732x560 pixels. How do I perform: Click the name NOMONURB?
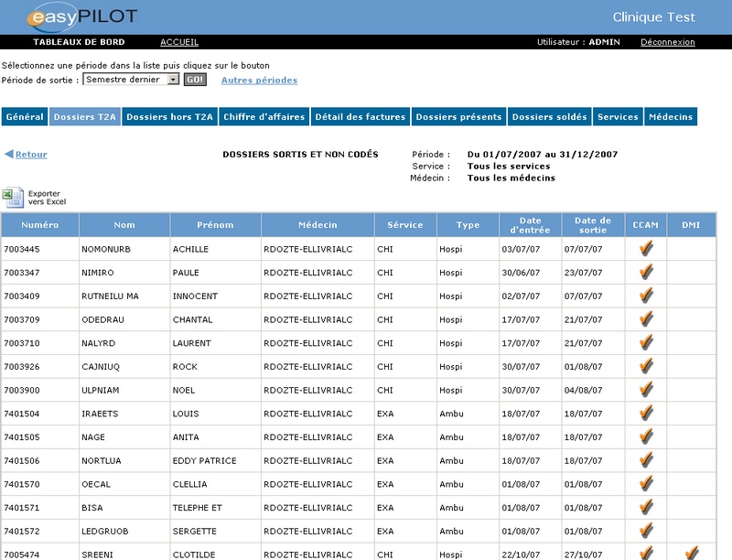106,249
